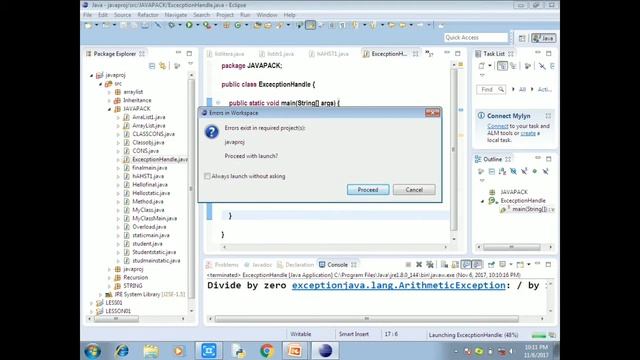This screenshot has height=360, width=640.
Task: Click Remove All Terminated Launches icon in Console
Action: point(430,264)
